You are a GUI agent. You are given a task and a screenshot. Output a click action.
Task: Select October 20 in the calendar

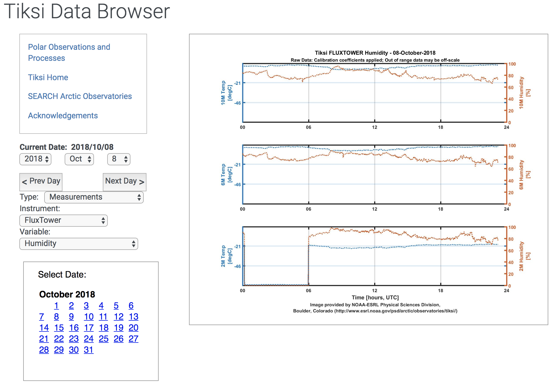pyautogui.click(x=133, y=328)
